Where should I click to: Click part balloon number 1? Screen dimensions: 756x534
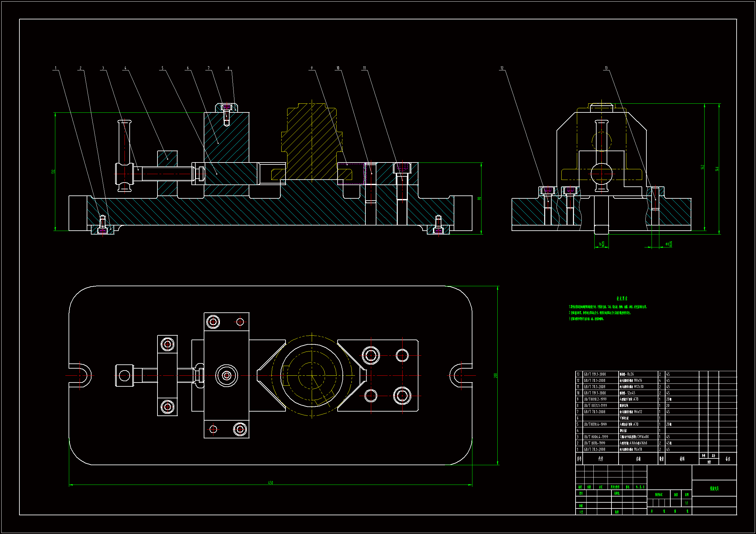(56, 68)
